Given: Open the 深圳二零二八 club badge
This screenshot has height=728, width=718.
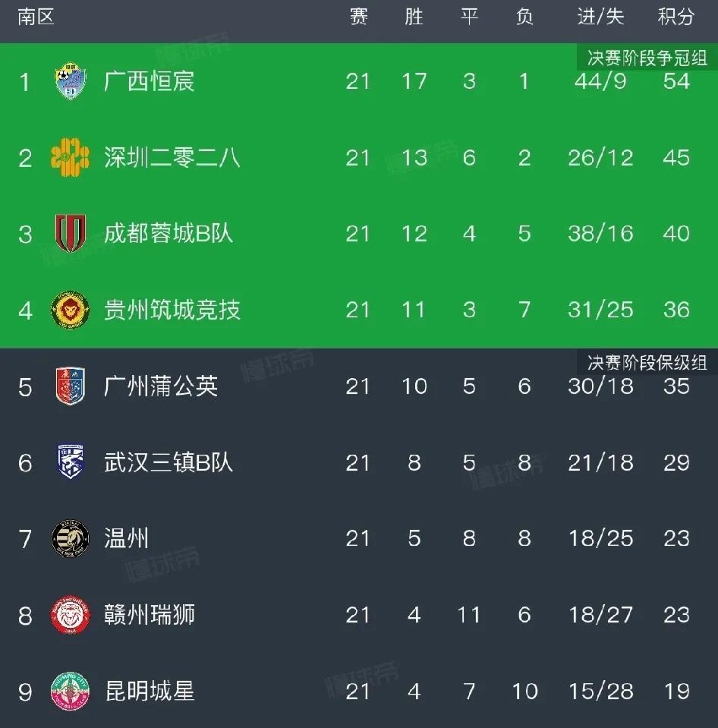Looking at the screenshot, I should point(71,158).
